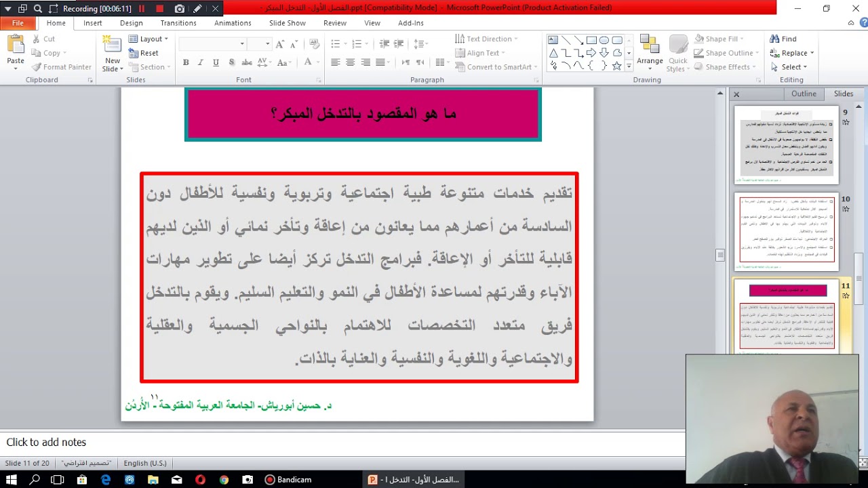The width and height of the screenshot is (868, 488).
Task: Select the right arrow shape
Action: (591, 53)
